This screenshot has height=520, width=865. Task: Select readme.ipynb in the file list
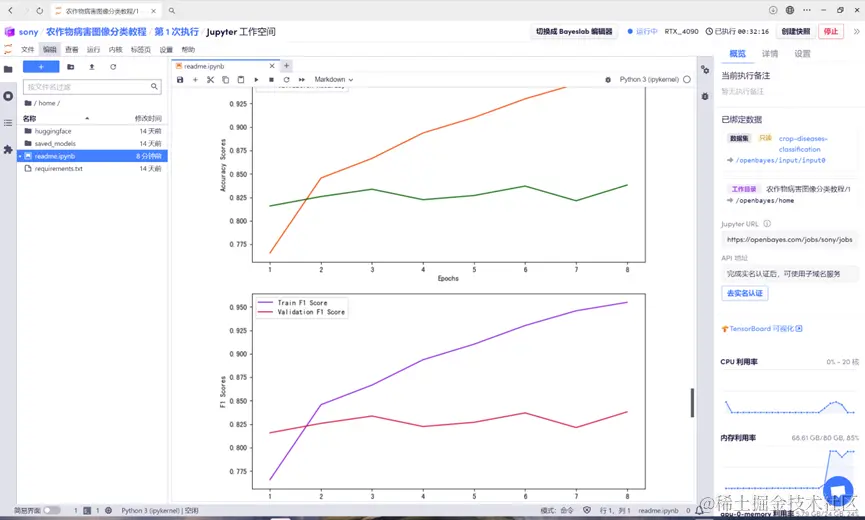click(92, 156)
